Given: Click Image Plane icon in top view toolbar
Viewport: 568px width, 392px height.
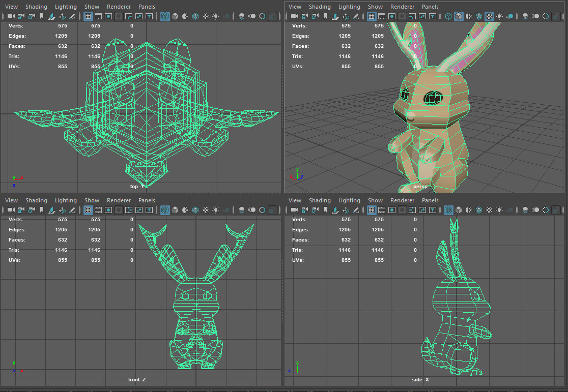Looking at the screenshot, I should [x=52, y=16].
